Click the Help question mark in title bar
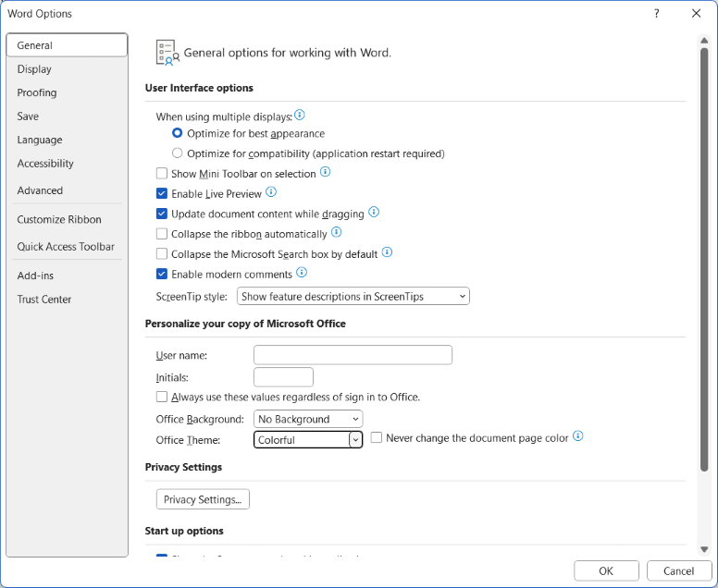The width and height of the screenshot is (718, 588). click(657, 14)
